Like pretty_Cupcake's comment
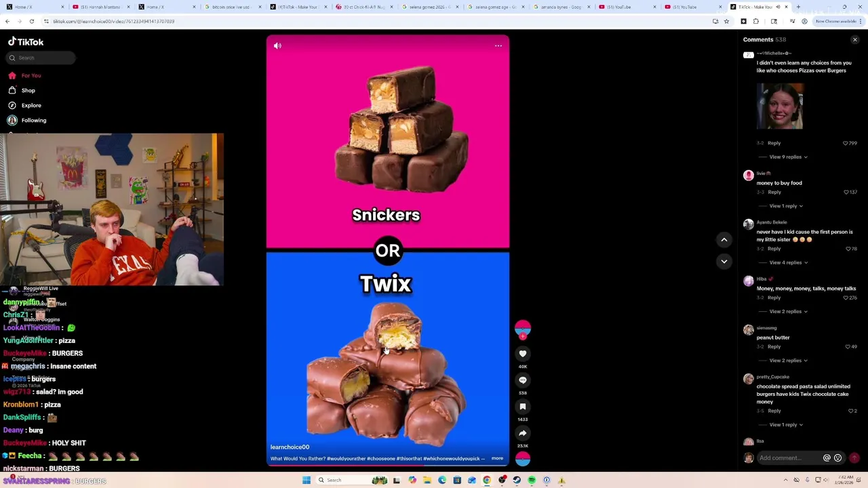 [850, 411]
